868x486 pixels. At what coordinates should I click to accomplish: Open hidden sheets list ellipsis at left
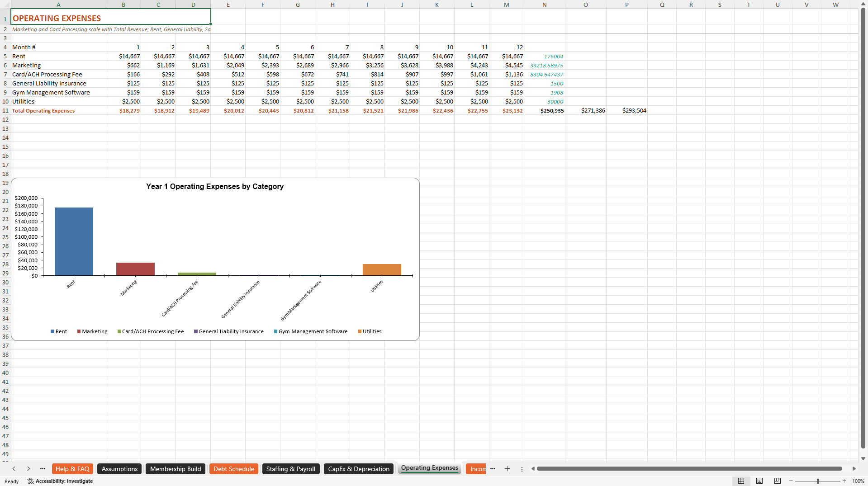[x=43, y=469]
